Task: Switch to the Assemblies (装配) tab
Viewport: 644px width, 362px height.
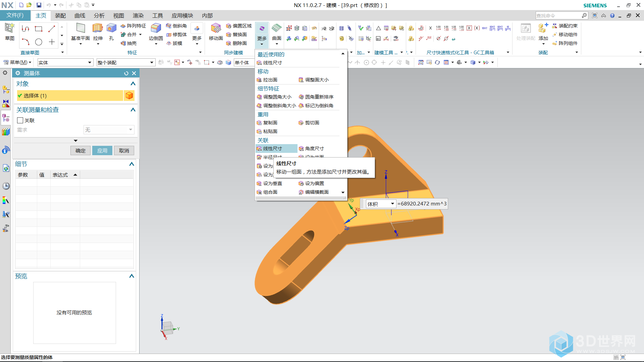Action: [x=60, y=16]
